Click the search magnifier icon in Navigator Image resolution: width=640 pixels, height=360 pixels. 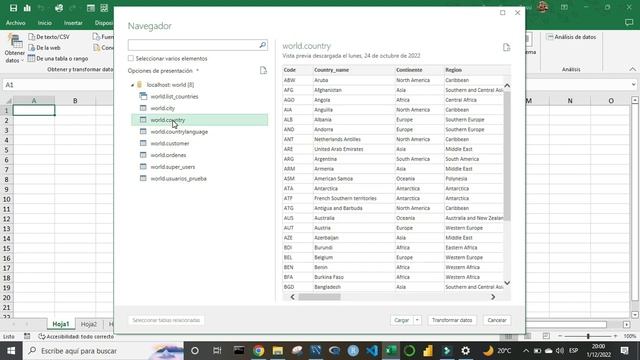click(x=263, y=45)
